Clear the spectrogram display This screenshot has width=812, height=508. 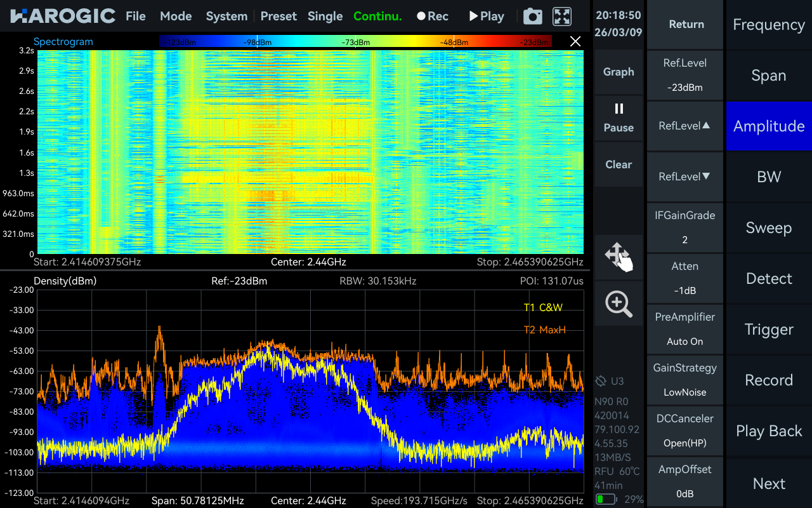pos(619,164)
